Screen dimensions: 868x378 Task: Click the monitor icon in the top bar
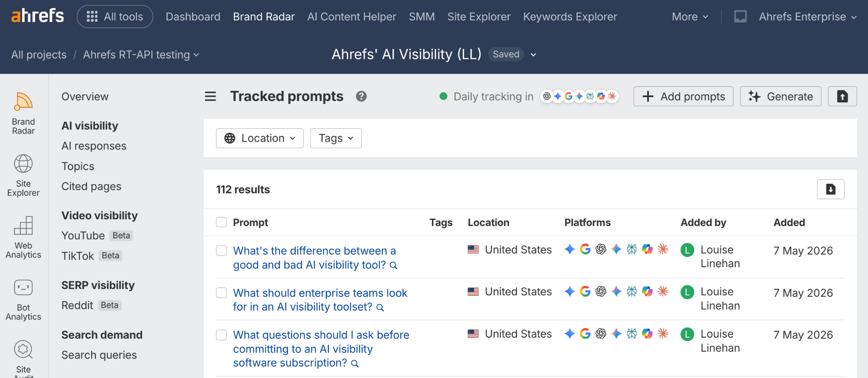point(740,17)
